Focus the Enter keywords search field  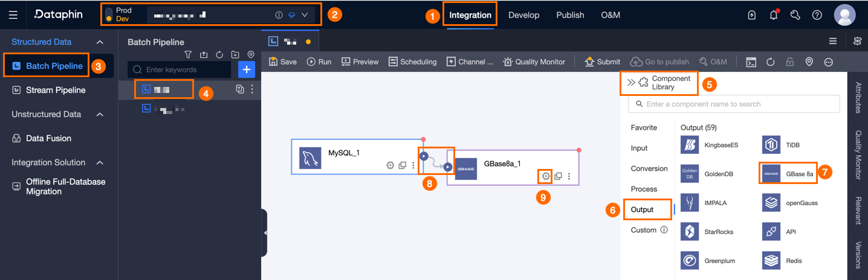[179, 69]
